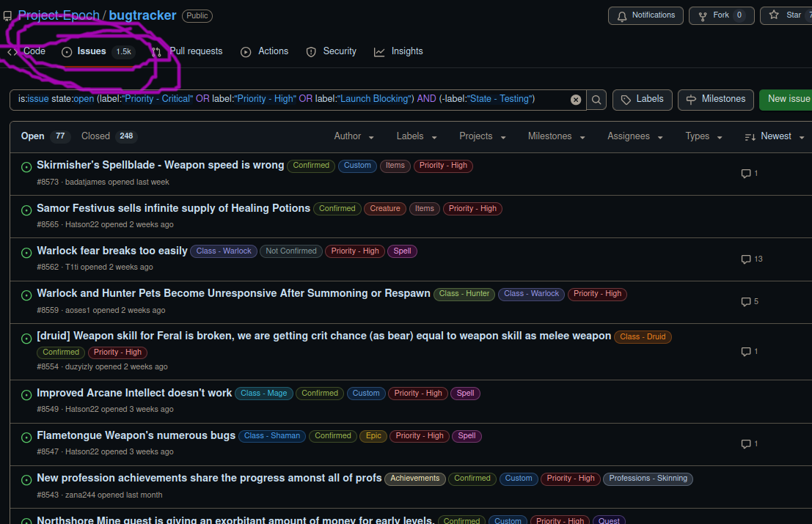Click Not Confirmed label on Warlock fear

(x=291, y=251)
